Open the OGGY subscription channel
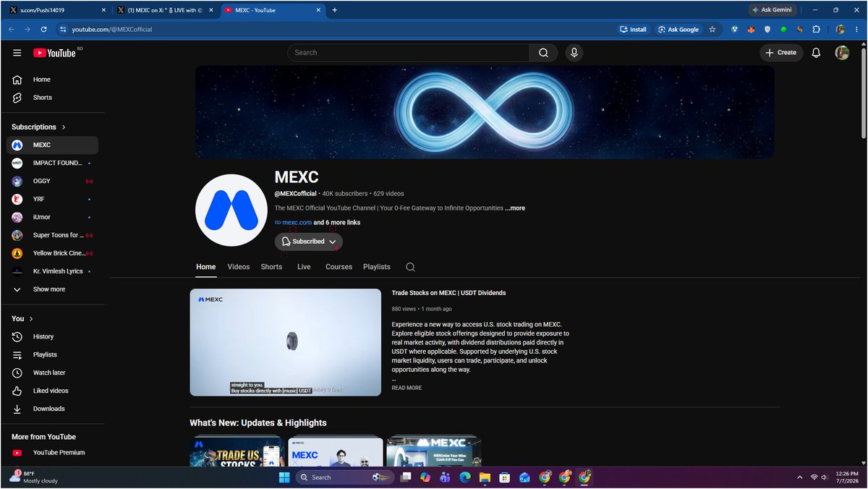Viewport: 868px width, 489px height. click(x=52, y=181)
